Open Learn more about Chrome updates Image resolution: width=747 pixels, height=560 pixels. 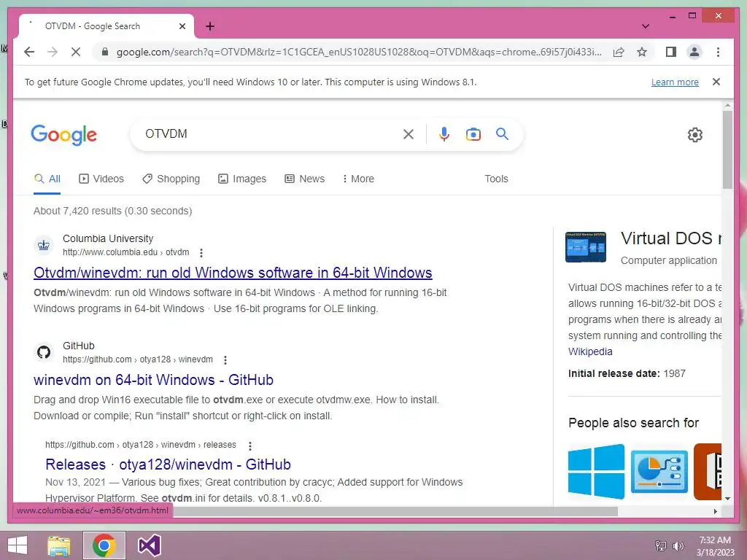tap(675, 82)
